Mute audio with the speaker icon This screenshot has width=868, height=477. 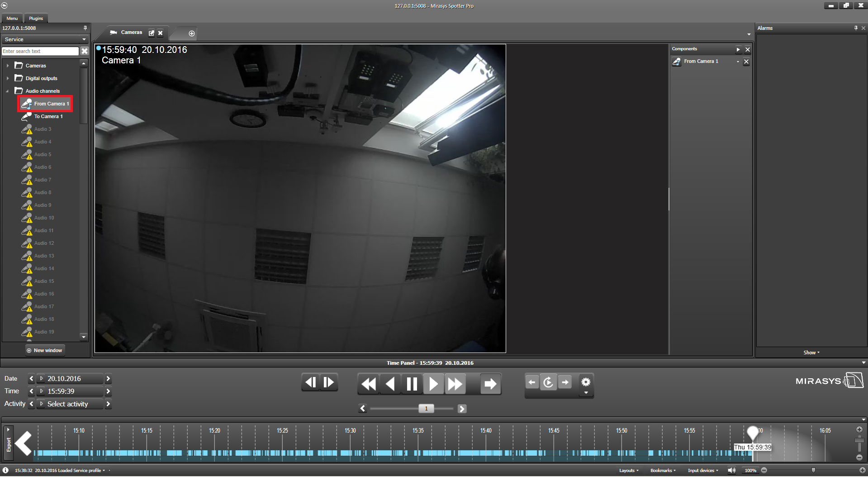click(x=731, y=471)
